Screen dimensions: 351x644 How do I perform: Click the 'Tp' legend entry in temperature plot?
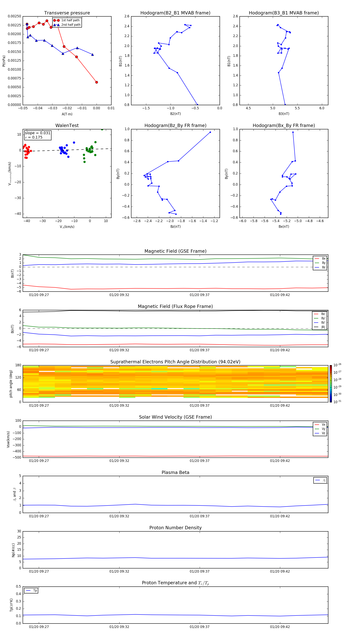31,591
